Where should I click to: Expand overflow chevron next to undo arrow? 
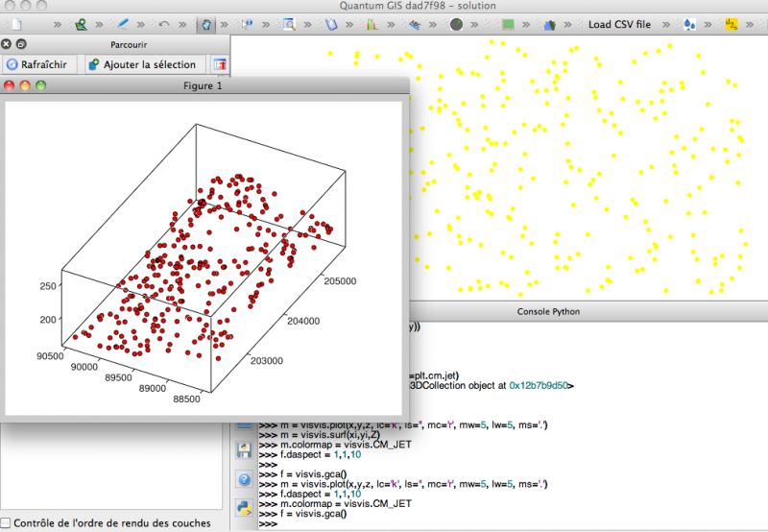coord(183,24)
